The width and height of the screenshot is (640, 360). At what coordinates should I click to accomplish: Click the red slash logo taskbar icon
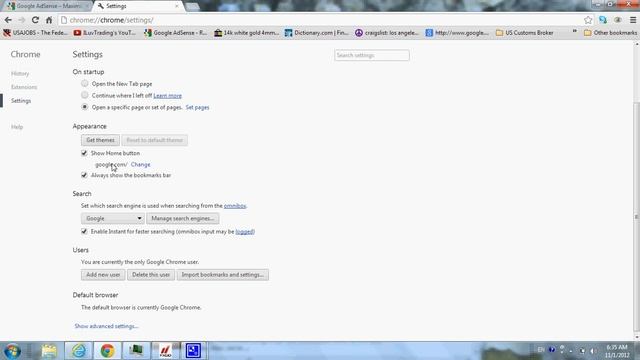(x=165, y=351)
